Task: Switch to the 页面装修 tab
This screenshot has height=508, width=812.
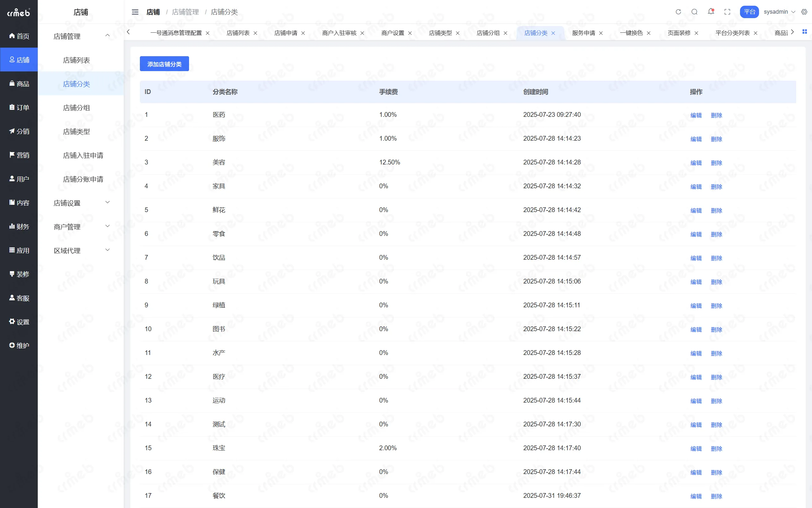Action: [679, 33]
